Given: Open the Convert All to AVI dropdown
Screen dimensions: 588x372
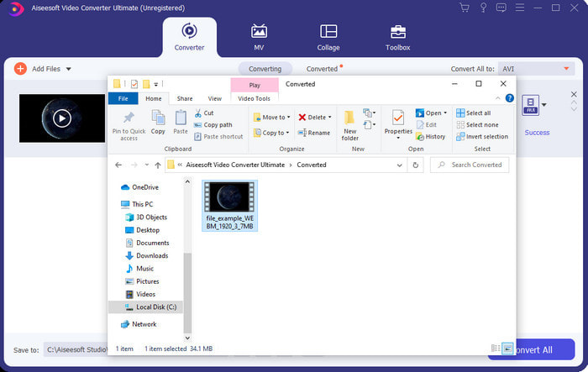Looking at the screenshot, I should (x=536, y=69).
